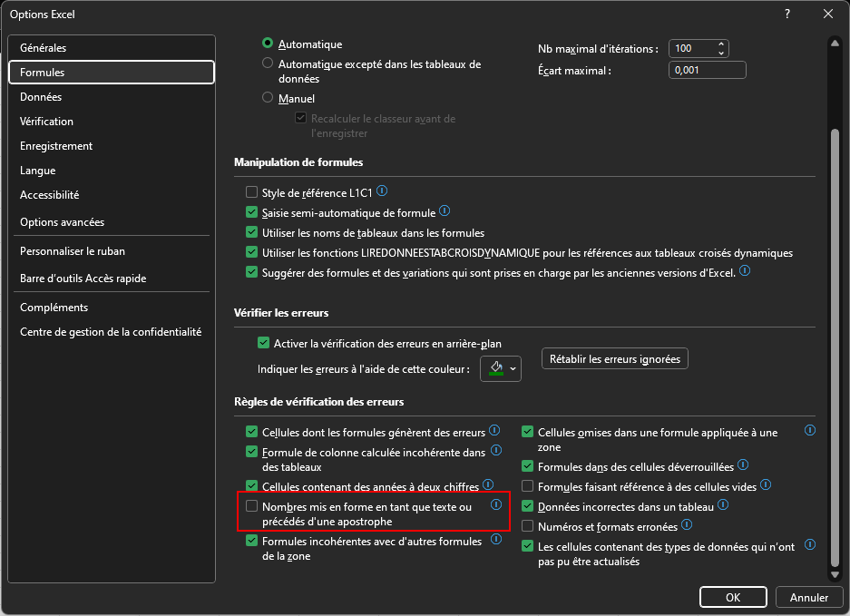Uncheck Activer la vérification des erreurs en arrière-plan
This screenshot has width=850, height=616.
(x=264, y=344)
